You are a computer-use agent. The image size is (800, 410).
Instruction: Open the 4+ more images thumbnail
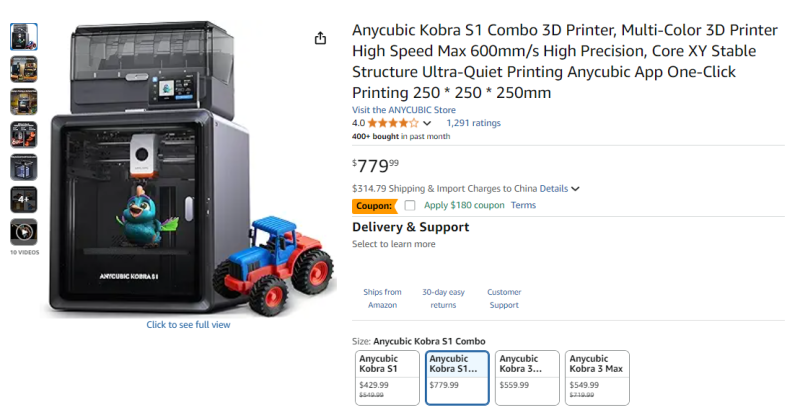24,199
